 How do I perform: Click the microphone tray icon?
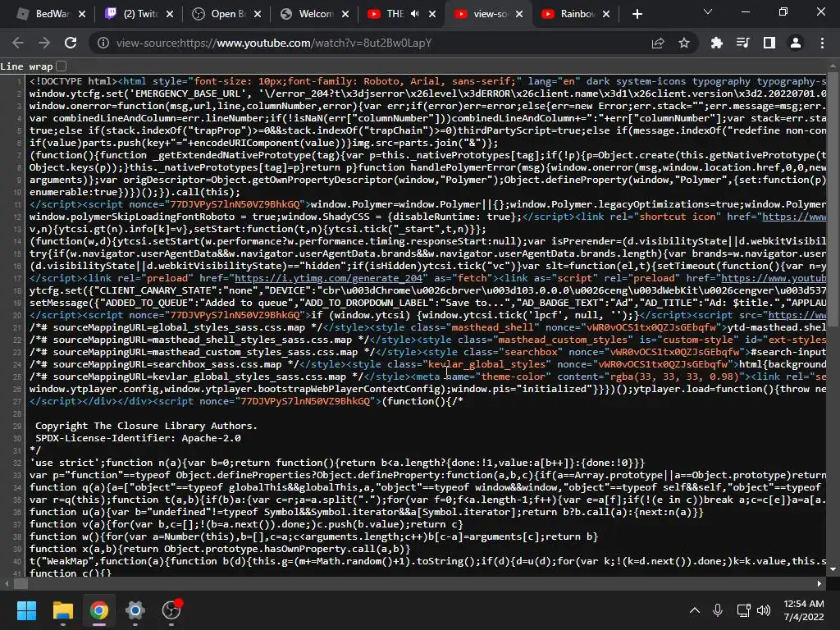[x=718, y=610]
